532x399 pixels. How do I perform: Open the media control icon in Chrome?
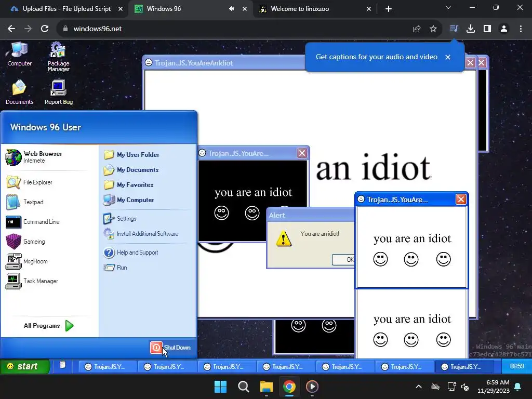coord(454,29)
